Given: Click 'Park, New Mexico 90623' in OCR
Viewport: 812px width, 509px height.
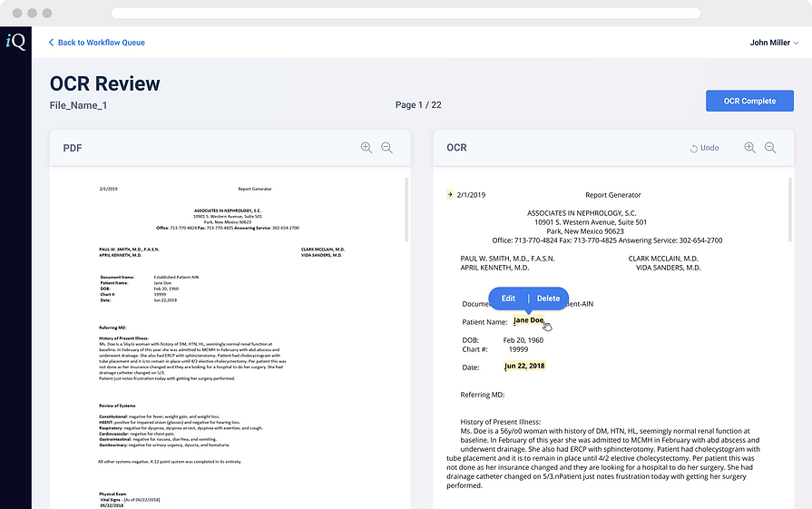Looking at the screenshot, I should [585, 231].
